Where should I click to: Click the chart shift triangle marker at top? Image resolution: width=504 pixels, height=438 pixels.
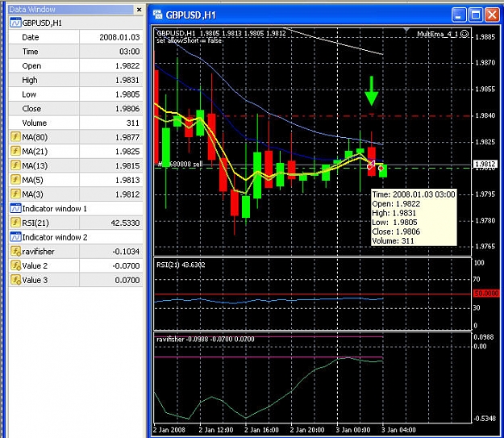406,30
